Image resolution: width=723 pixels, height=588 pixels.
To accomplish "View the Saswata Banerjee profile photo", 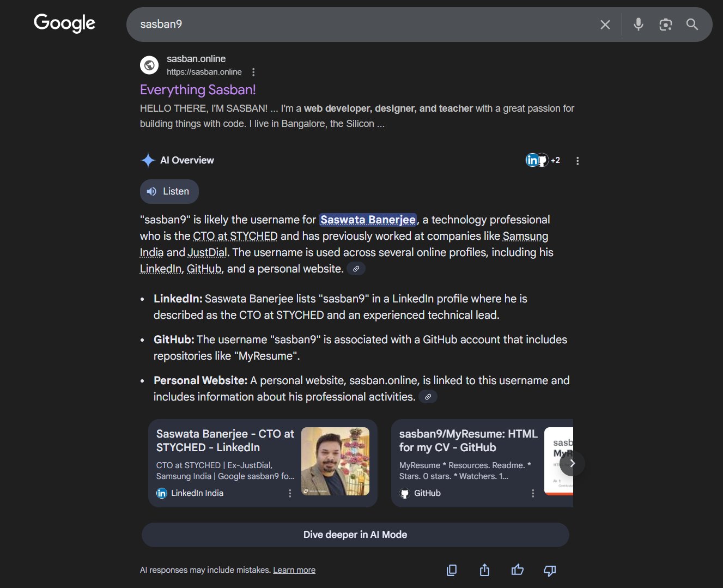I will pos(335,462).
